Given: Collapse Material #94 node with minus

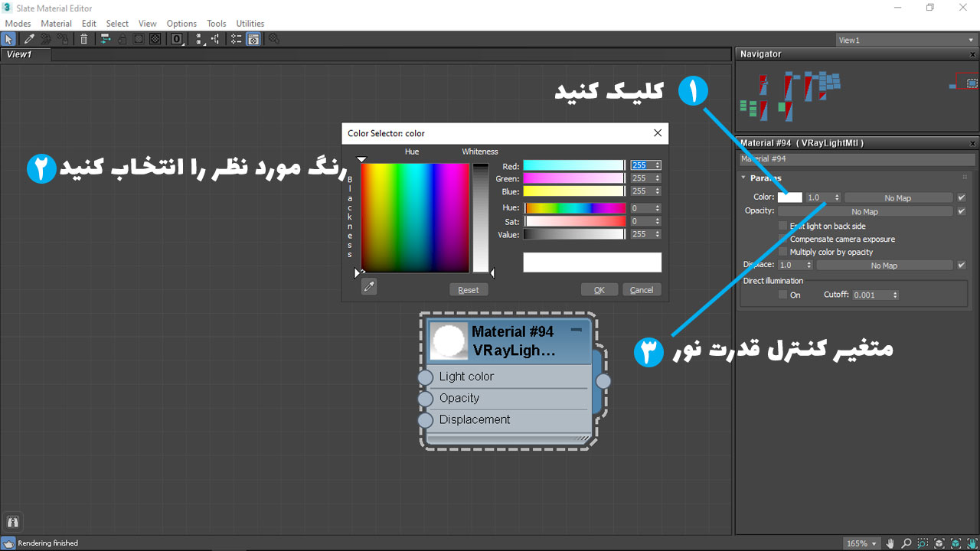Looking at the screenshot, I should pos(577,330).
